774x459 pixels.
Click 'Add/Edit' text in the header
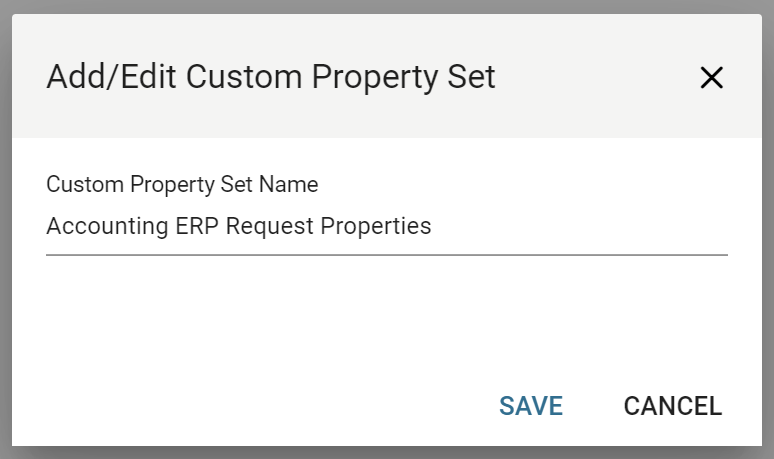pyautogui.click(x=112, y=77)
